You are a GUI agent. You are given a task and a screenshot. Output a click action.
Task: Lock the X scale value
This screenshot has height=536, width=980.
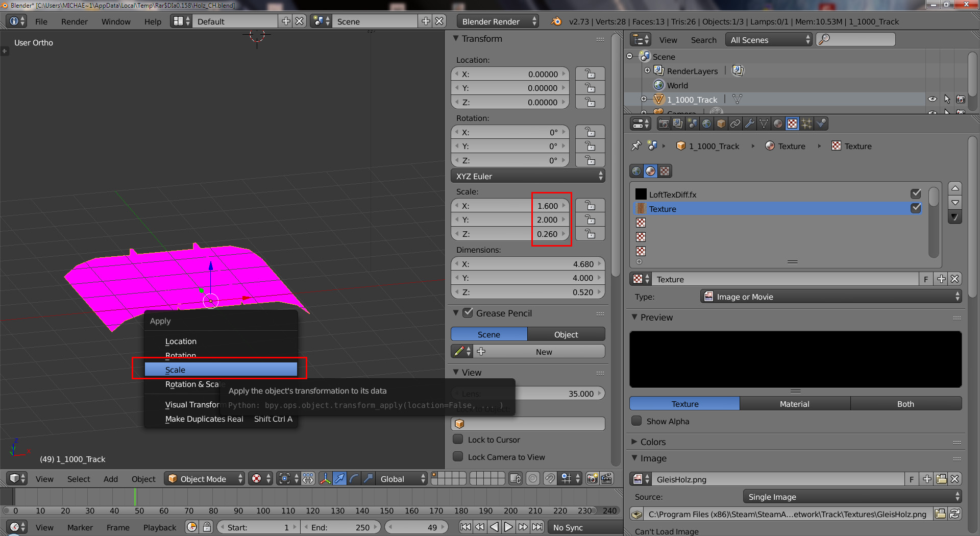tap(590, 206)
